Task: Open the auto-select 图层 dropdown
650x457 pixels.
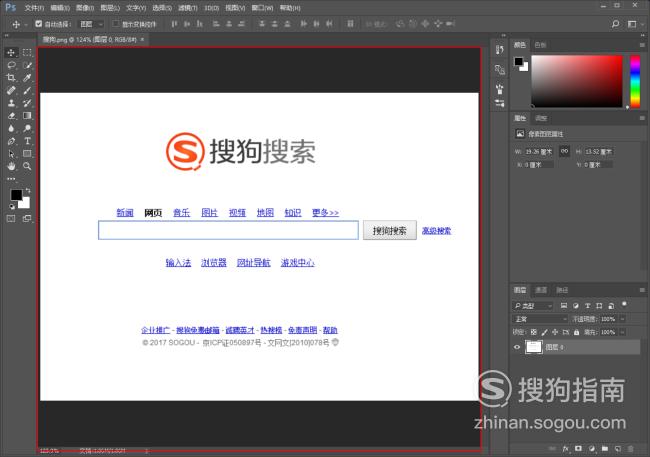Action: point(92,24)
